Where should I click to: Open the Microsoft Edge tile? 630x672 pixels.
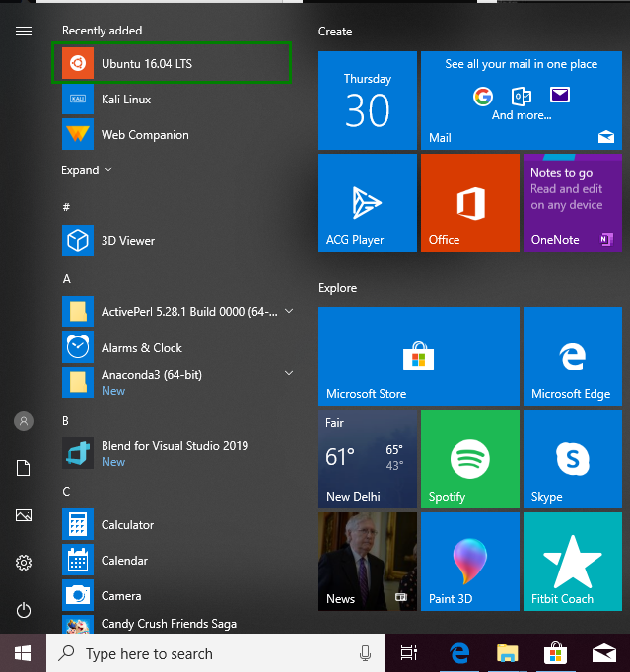pos(573,357)
